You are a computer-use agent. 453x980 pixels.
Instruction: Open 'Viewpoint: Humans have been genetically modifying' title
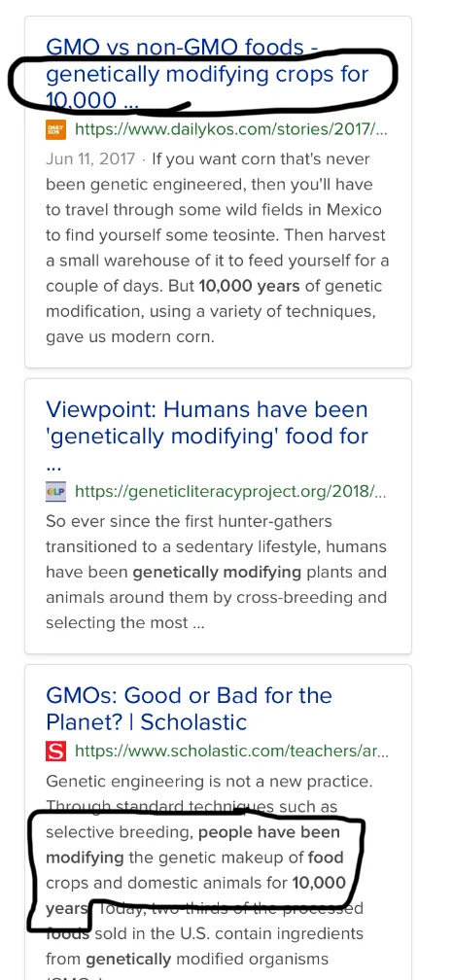point(207,437)
